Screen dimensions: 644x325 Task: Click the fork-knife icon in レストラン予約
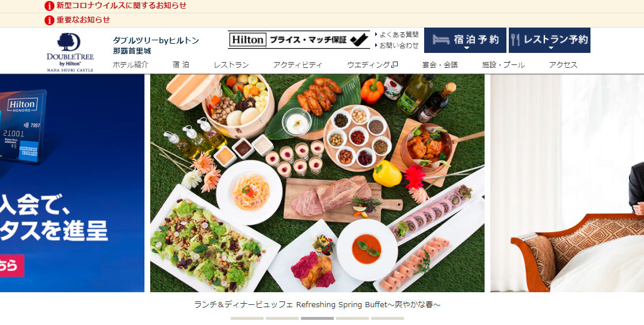[x=516, y=40]
